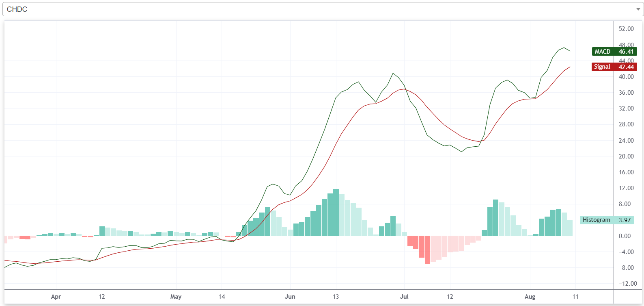Click the 14 date label after May
Screen dimensions: 644x306
point(222,297)
